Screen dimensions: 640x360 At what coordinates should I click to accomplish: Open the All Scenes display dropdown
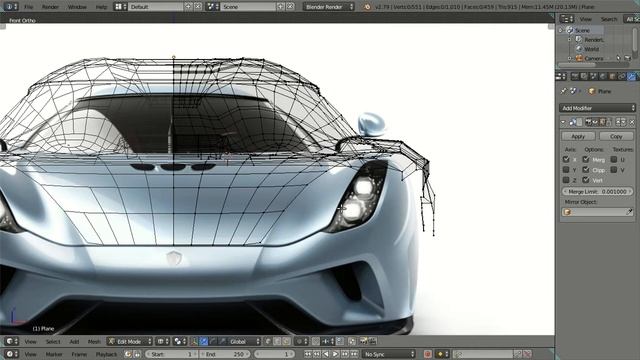[631, 19]
